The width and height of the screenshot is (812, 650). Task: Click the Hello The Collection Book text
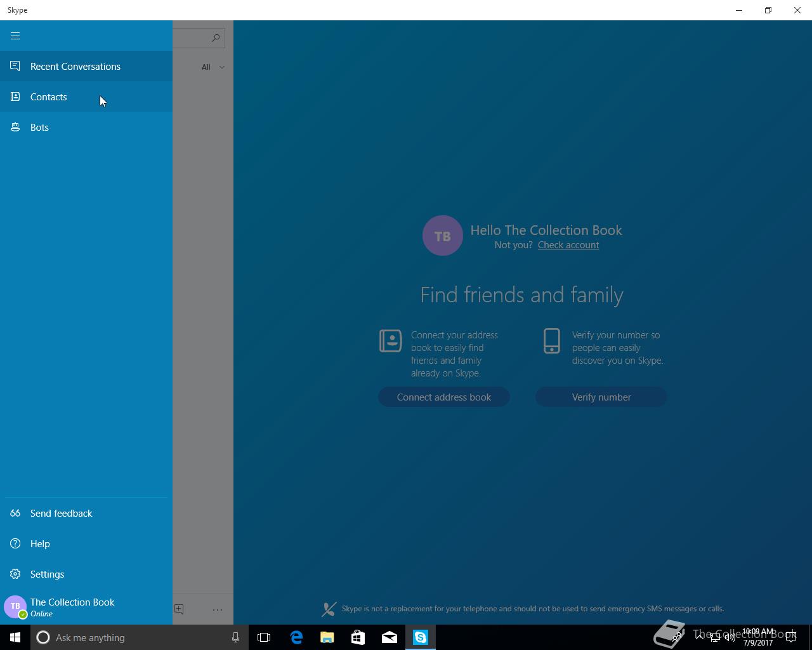(x=546, y=230)
